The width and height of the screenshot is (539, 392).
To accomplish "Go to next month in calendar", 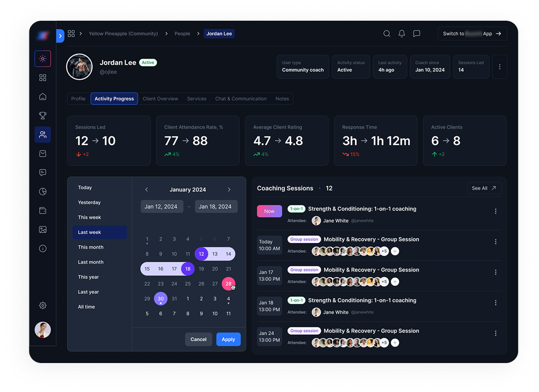I will (229, 190).
